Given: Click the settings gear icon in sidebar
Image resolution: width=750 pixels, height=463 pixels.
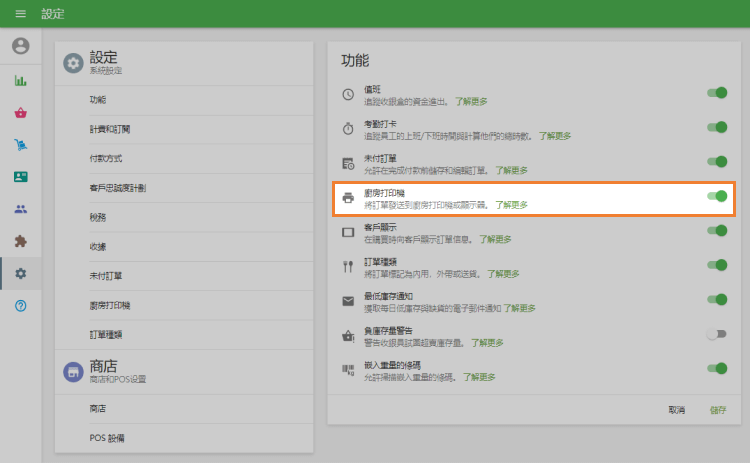Looking at the screenshot, I should coord(20,273).
